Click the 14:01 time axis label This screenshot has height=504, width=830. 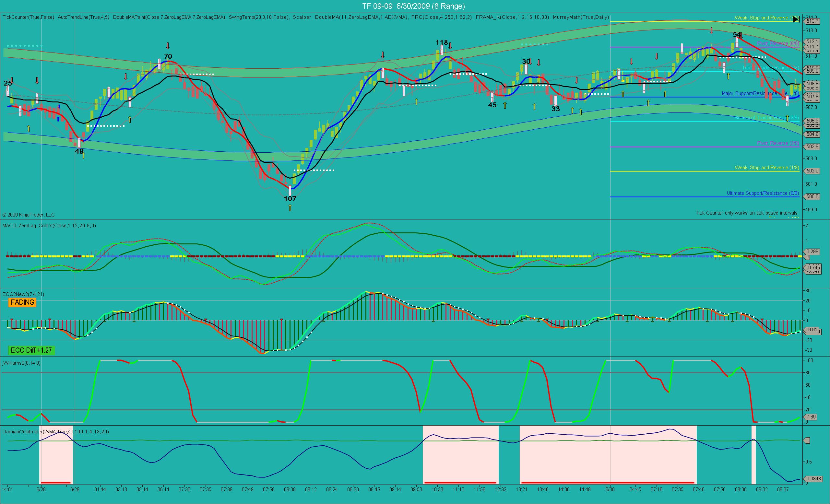(7, 489)
